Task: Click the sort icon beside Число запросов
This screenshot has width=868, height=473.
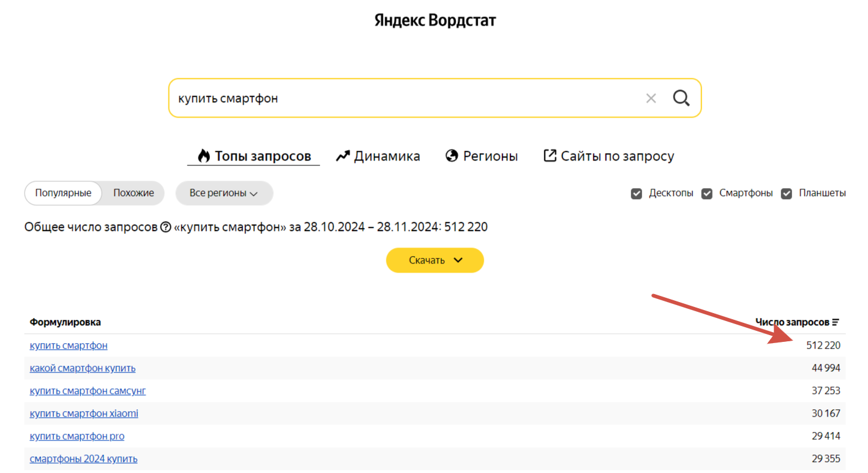Action: click(836, 322)
